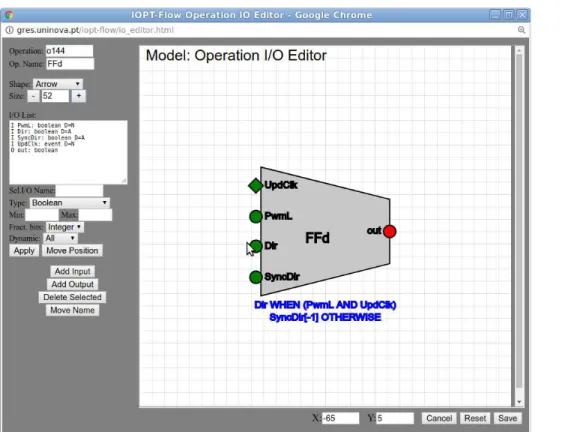Click the 'Model: Operation I/O Editor' title text
This screenshot has height=432, width=577.
click(x=236, y=56)
